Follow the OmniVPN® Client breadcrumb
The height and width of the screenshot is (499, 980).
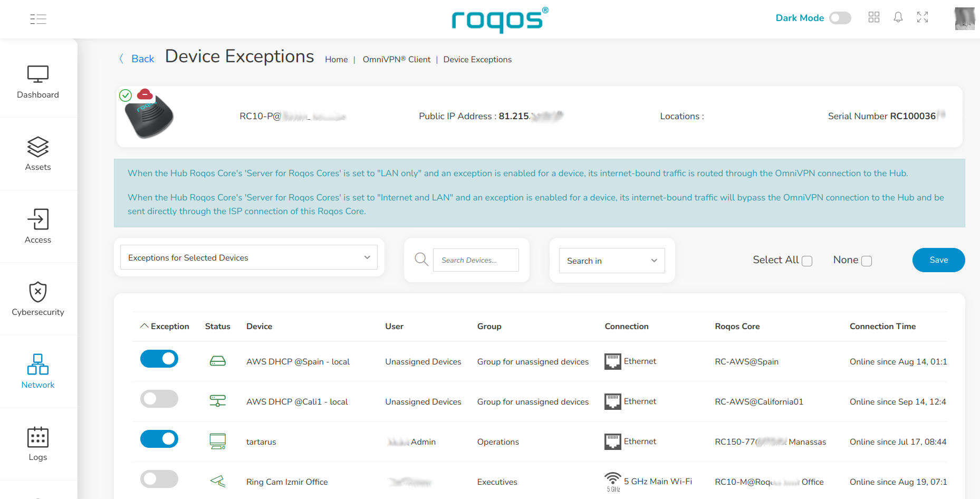point(397,60)
